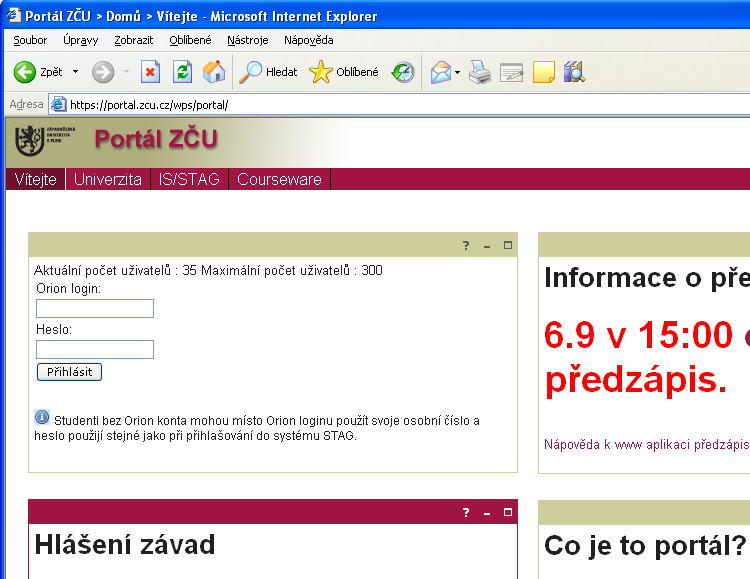The image size is (750, 579).
Task: Open the Úpravy menu
Action: click(80, 40)
